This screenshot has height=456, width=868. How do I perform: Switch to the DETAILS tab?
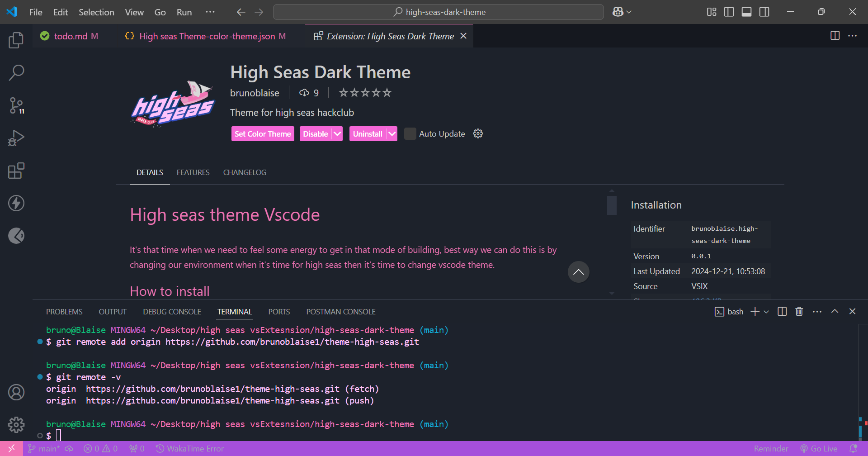(150, 172)
